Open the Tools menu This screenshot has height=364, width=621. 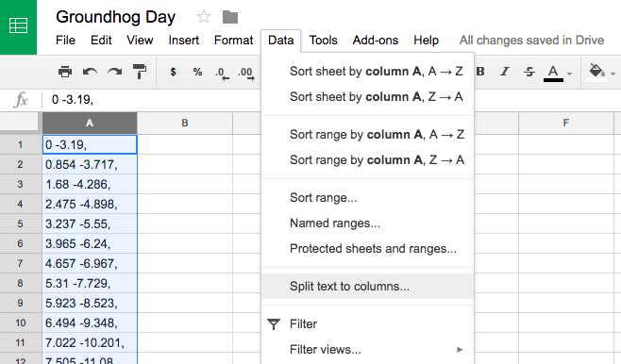click(x=323, y=41)
